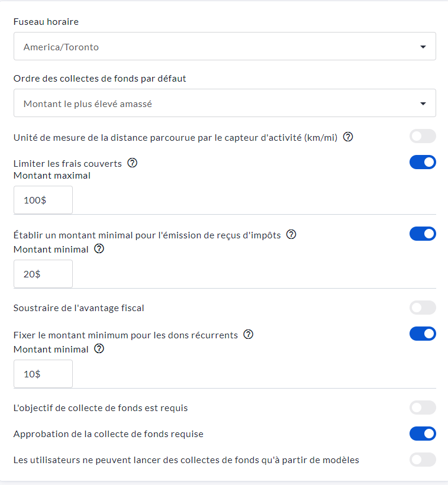Turn off fundraiser approval required toggle
448x485 pixels.
[x=423, y=434]
